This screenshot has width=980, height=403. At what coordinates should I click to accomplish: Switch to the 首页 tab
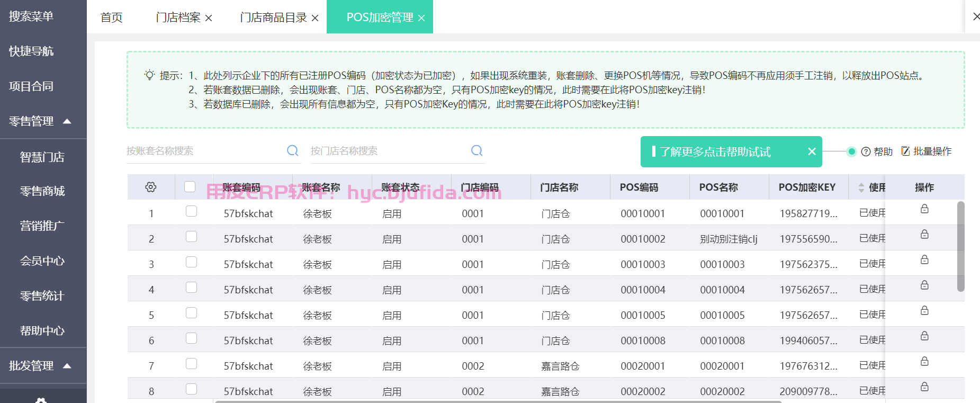(x=112, y=17)
